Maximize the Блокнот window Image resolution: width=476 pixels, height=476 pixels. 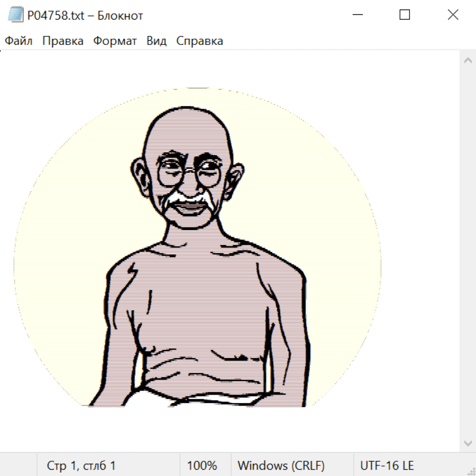(405, 15)
